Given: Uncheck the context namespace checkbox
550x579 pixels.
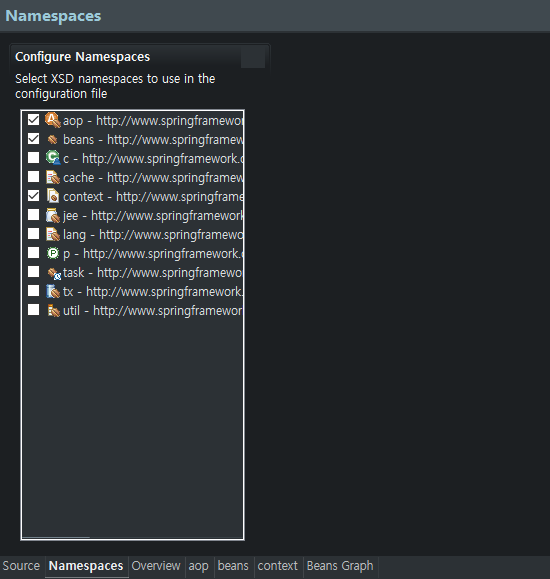Looking at the screenshot, I should (33, 196).
